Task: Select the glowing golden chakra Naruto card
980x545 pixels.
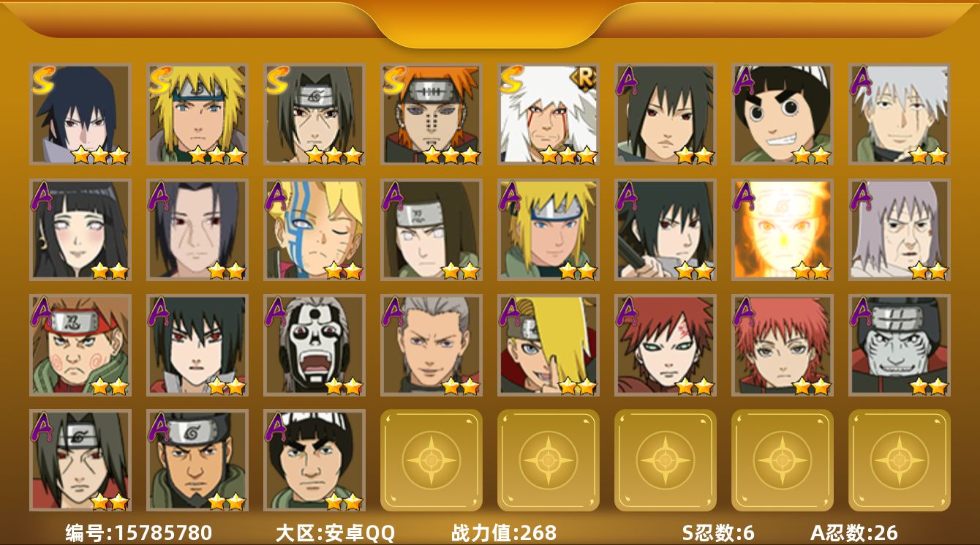Action: [x=783, y=230]
